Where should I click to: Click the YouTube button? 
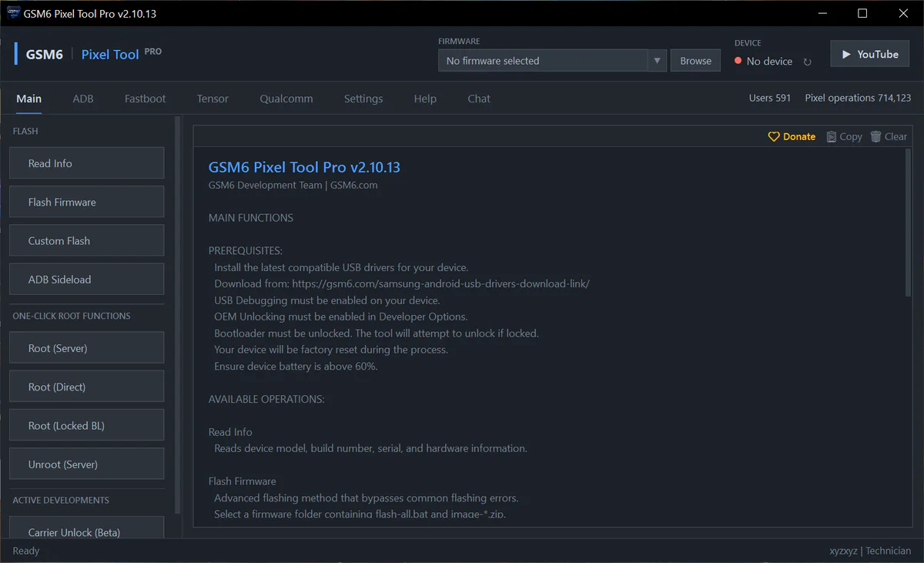click(869, 54)
